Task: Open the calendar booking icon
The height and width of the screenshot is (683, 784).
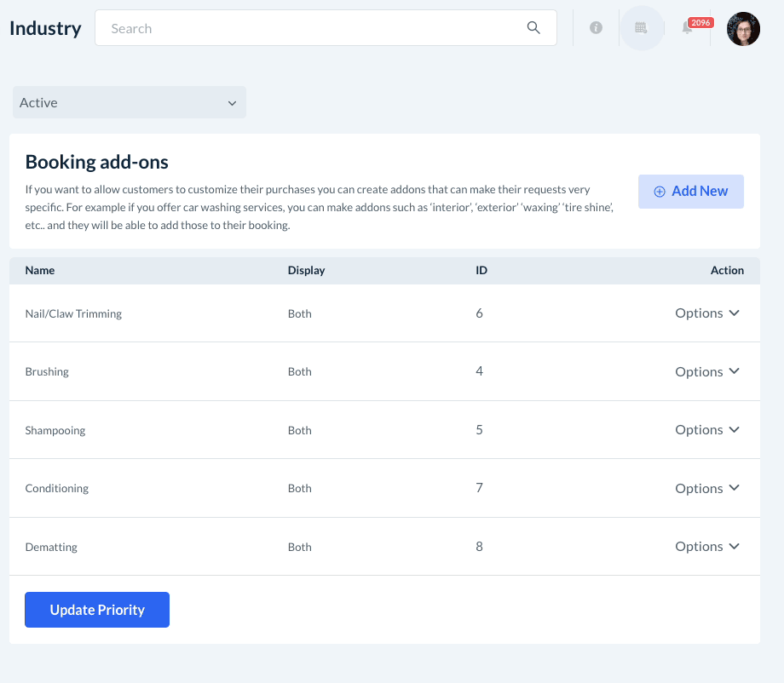Action: pos(641,28)
